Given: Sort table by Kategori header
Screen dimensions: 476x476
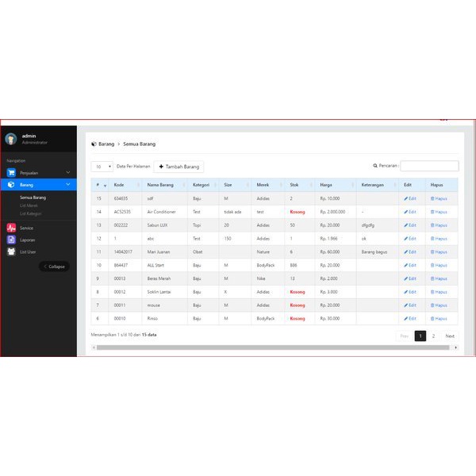Looking at the screenshot, I should pyautogui.click(x=203, y=185).
